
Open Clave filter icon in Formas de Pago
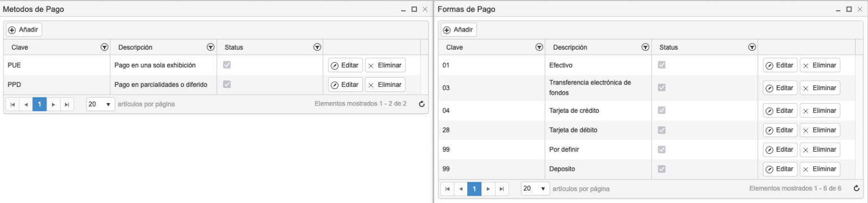point(539,47)
